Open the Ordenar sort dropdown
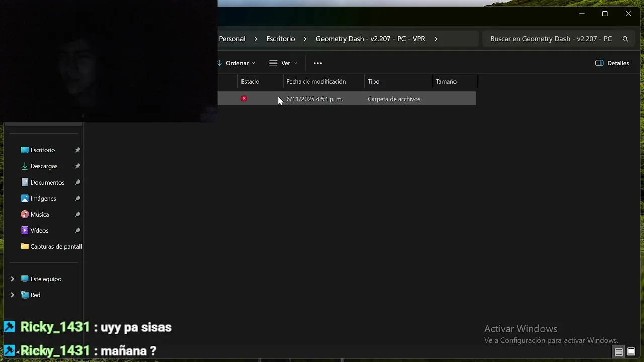 point(237,63)
